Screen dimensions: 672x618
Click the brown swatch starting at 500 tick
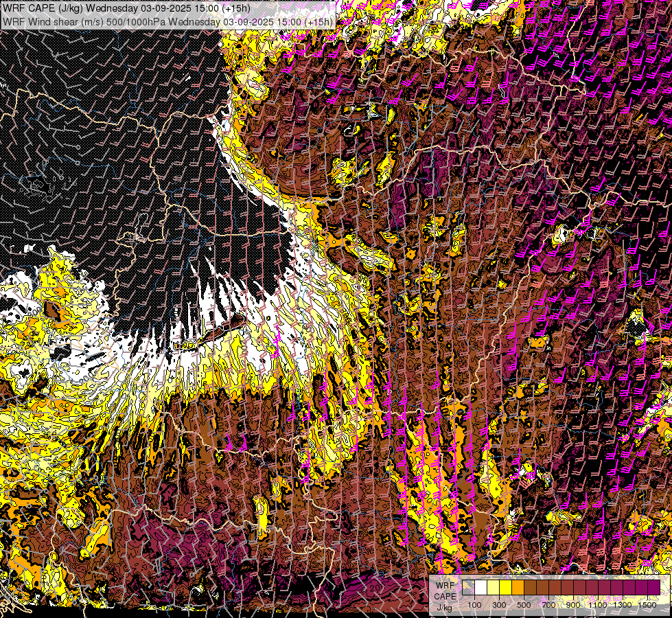click(531, 587)
